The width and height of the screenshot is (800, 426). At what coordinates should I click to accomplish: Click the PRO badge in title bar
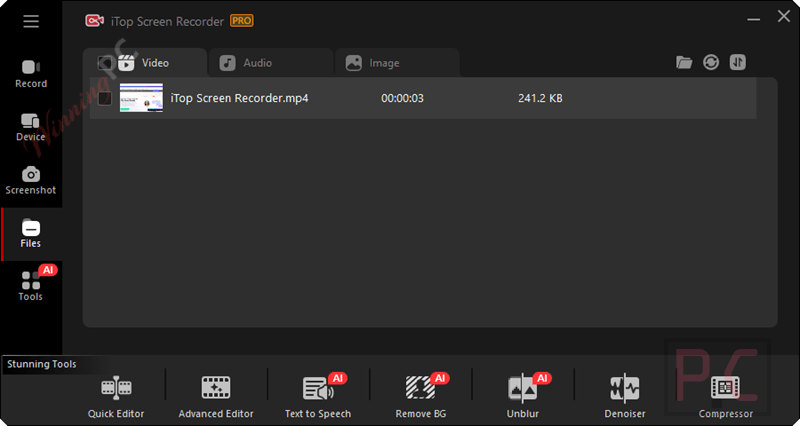pos(241,21)
